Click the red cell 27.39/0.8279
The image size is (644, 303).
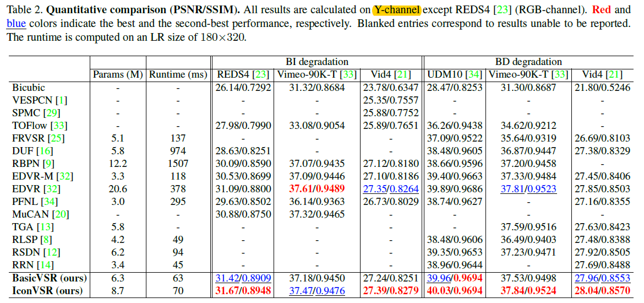[x=391, y=291]
